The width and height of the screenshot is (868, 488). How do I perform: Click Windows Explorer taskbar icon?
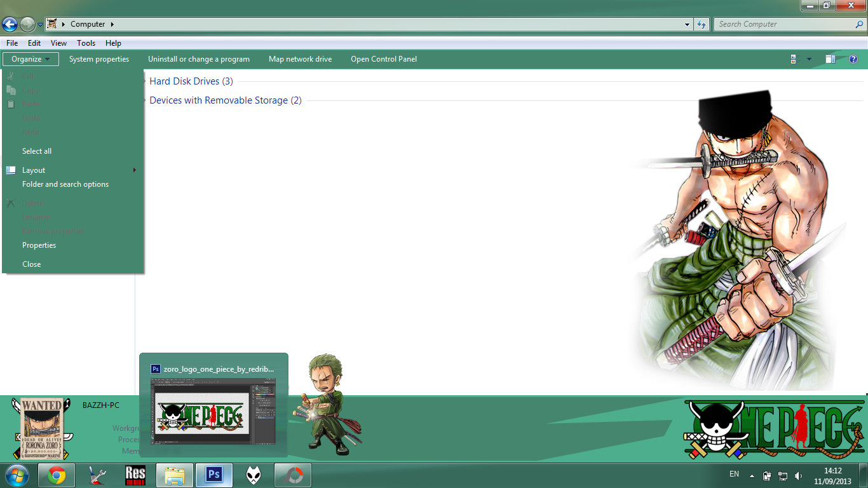coord(175,475)
